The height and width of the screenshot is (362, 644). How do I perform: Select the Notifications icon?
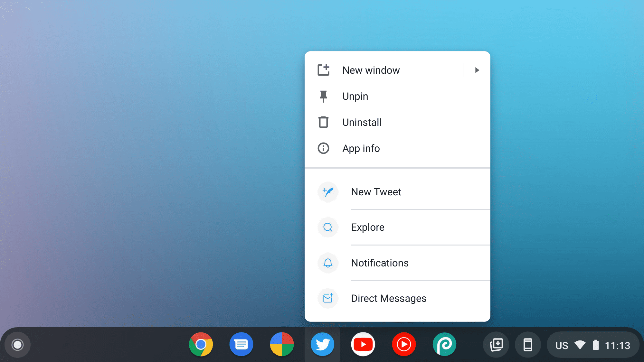click(x=328, y=263)
